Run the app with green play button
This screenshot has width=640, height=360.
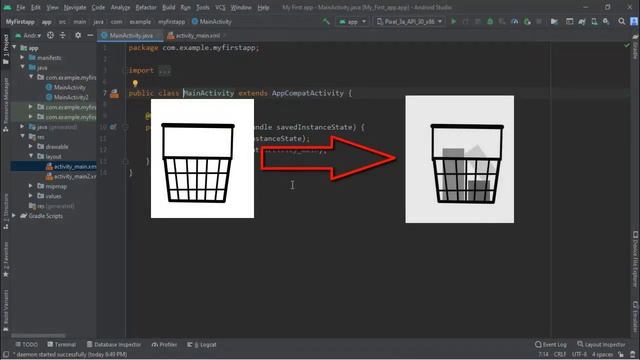coord(453,21)
